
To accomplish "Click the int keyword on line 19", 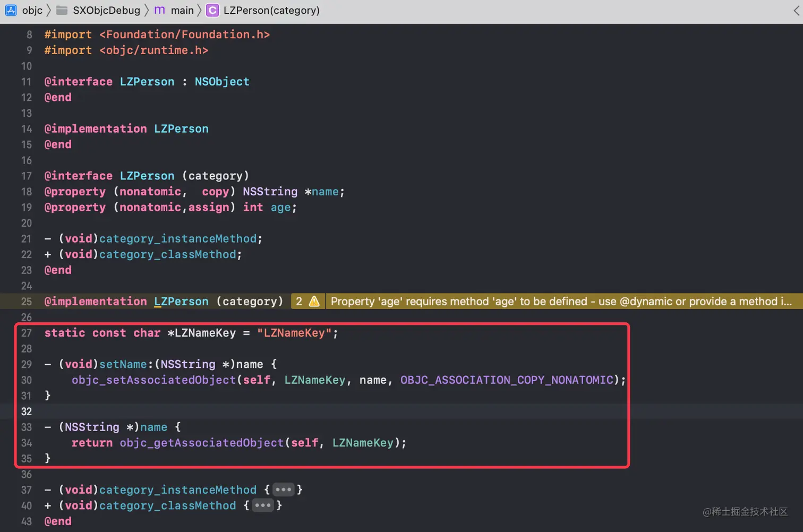I will pyautogui.click(x=253, y=208).
